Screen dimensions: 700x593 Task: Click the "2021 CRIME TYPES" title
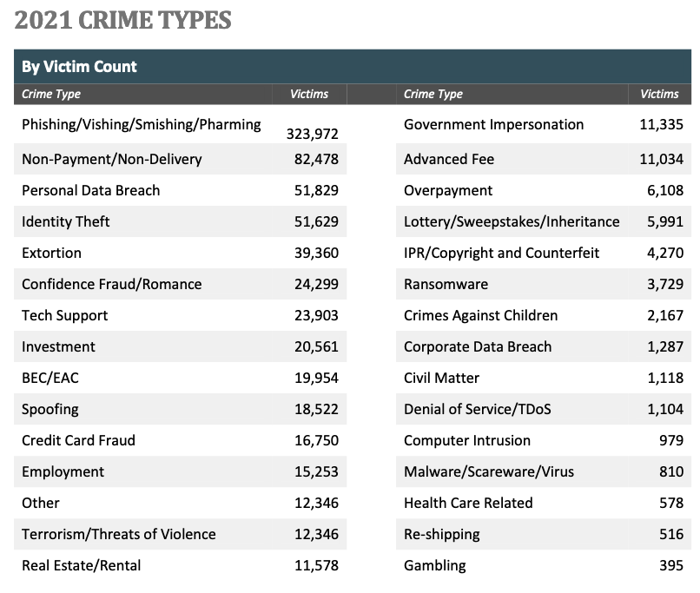coord(122,20)
